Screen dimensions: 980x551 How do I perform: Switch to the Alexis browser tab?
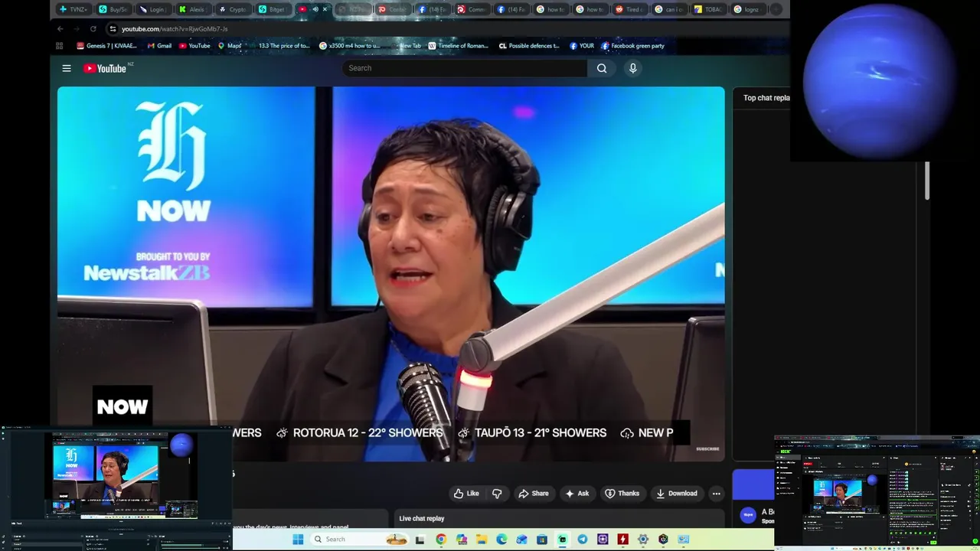click(x=192, y=9)
